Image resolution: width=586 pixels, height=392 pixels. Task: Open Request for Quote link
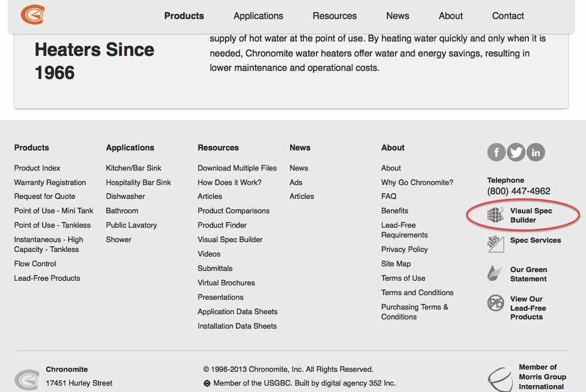coord(44,196)
